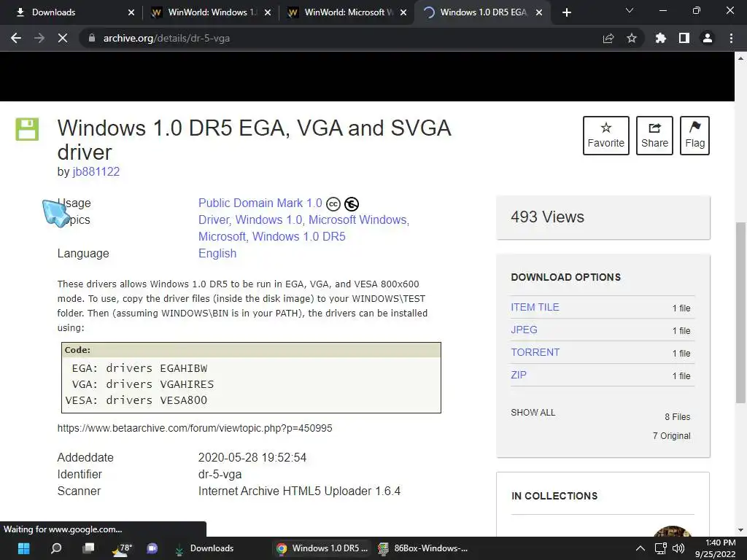The image size is (747, 560).
Task: Click SHOW ALL download options
Action: point(533,413)
